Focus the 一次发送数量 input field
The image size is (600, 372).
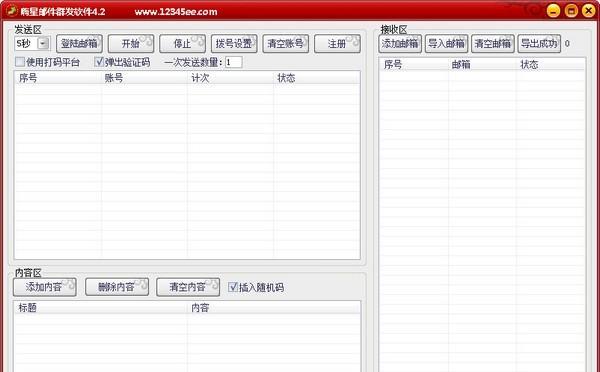233,62
